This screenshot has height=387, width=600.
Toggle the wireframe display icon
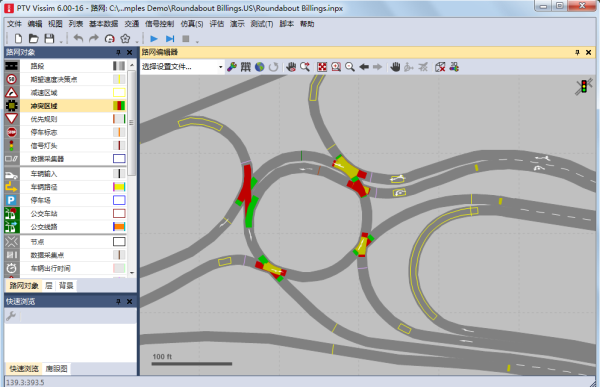click(x=440, y=67)
